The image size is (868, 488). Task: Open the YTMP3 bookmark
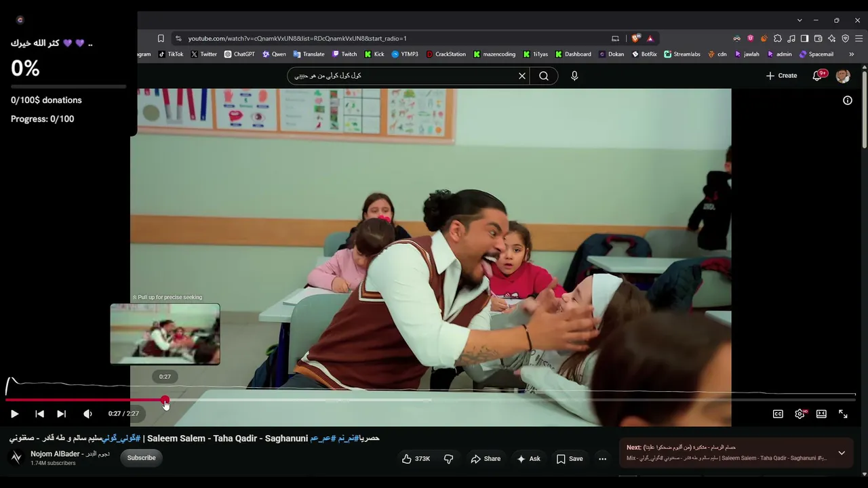[x=405, y=54]
